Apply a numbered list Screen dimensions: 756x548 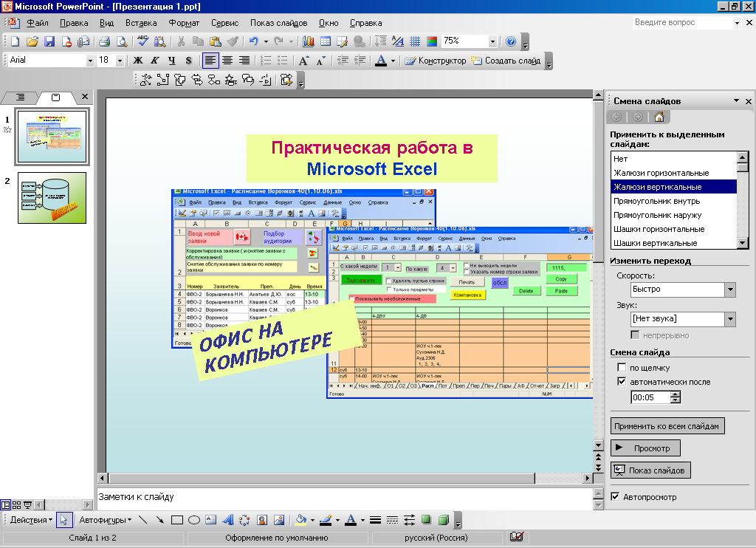266,61
